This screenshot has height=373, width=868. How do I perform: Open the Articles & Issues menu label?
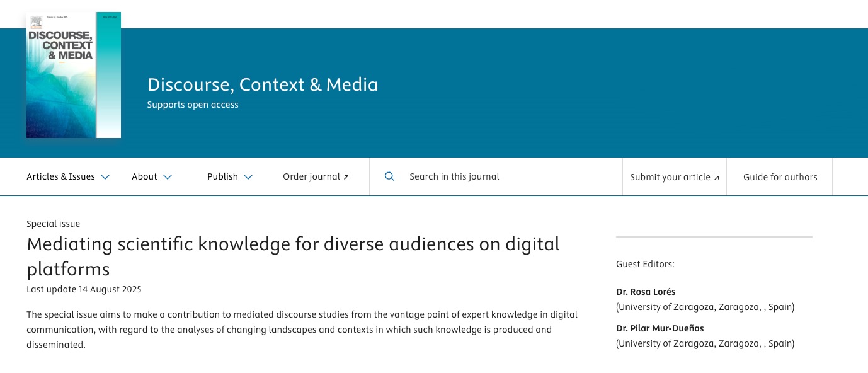(60, 177)
